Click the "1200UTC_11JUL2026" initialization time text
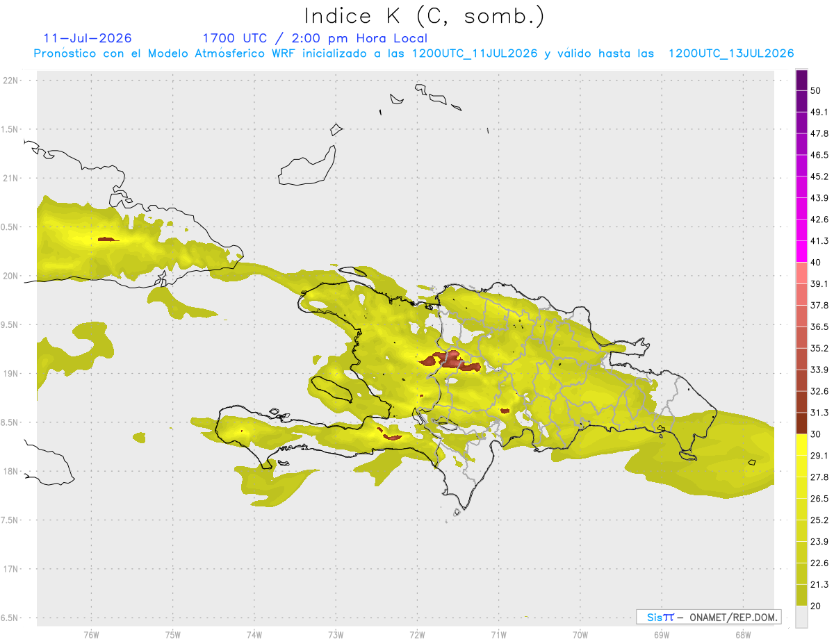 pyautogui.click(x=475, y=53)
